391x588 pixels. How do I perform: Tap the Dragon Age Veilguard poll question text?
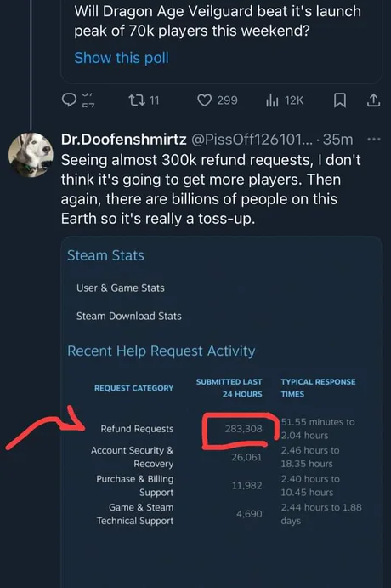(218, 21)
